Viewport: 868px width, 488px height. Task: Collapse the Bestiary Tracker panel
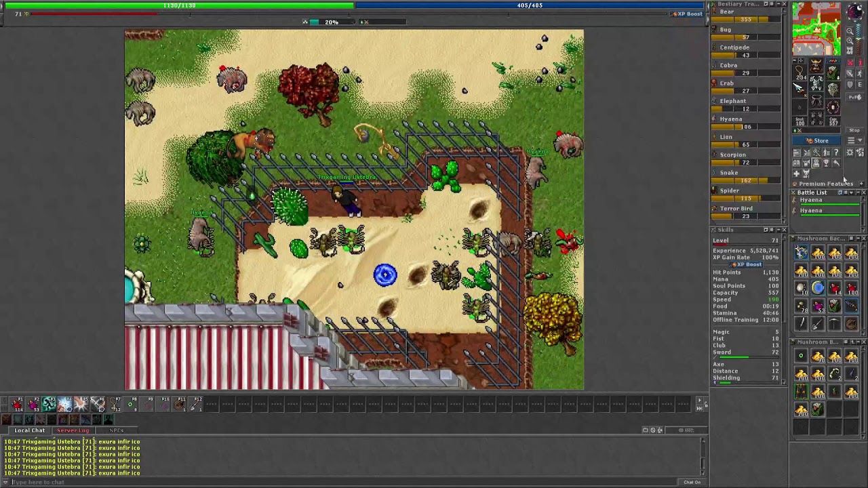pos(778,4)
